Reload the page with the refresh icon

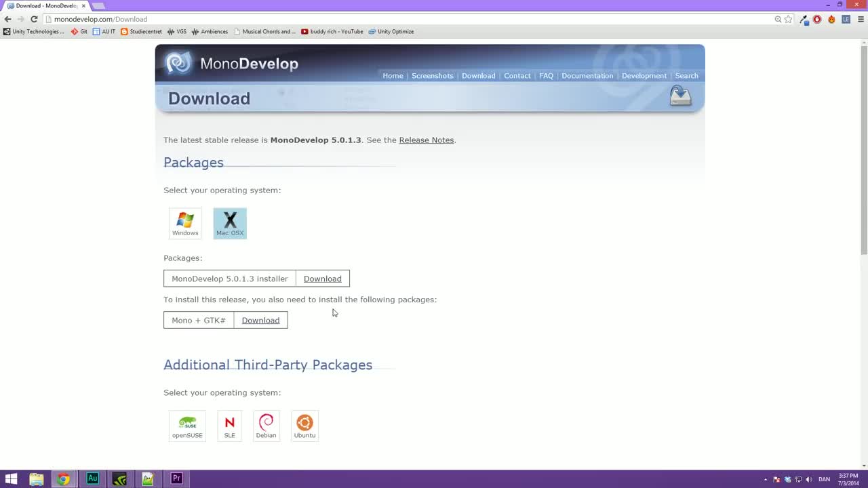click(x=34, y=19)
